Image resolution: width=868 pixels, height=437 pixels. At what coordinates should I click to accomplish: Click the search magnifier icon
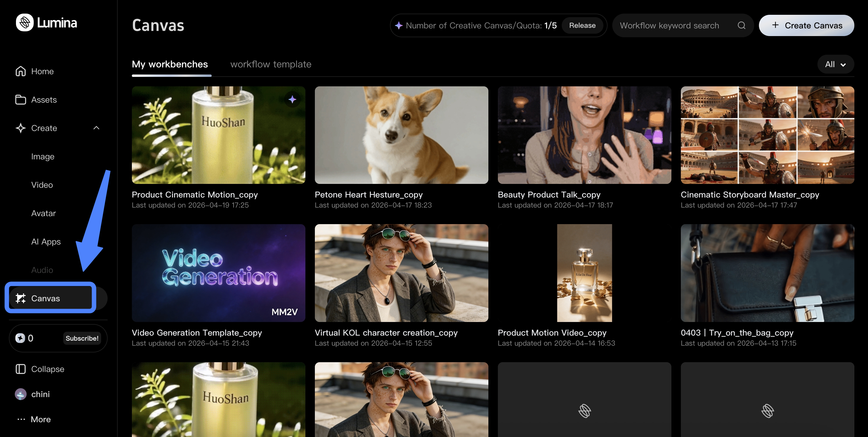pos(741,25)
